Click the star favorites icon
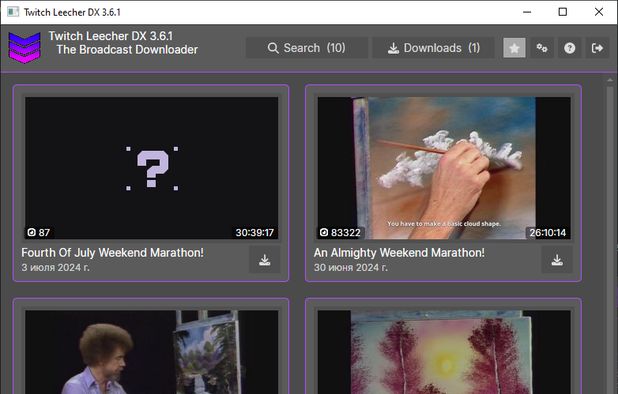 point(514,48)
